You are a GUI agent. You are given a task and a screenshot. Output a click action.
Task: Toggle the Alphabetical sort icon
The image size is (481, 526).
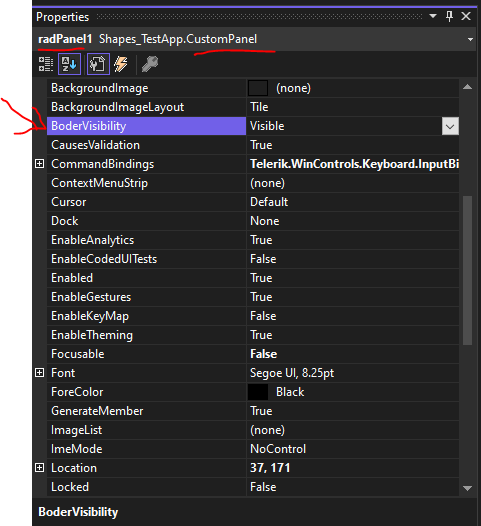pyautogui.click(x=69, y=64)
